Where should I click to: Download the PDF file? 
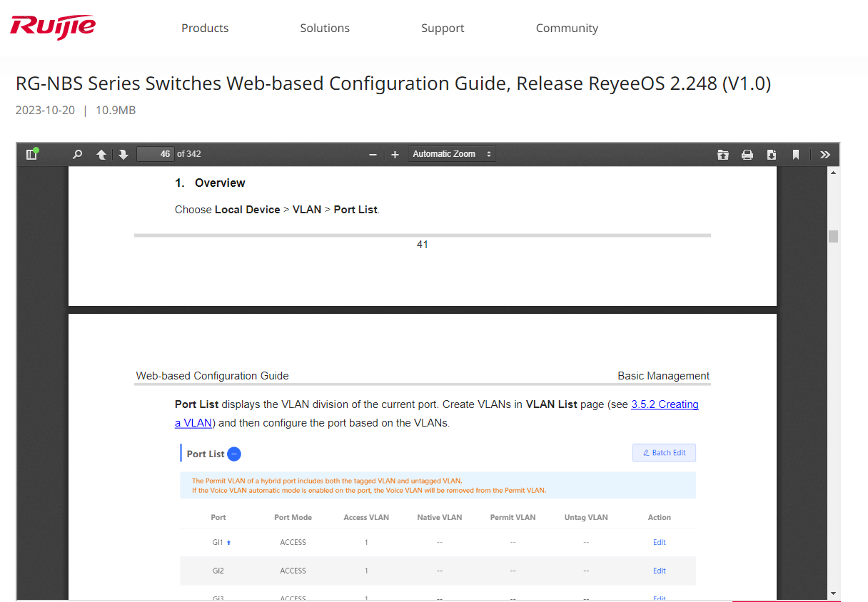(772, 154)
